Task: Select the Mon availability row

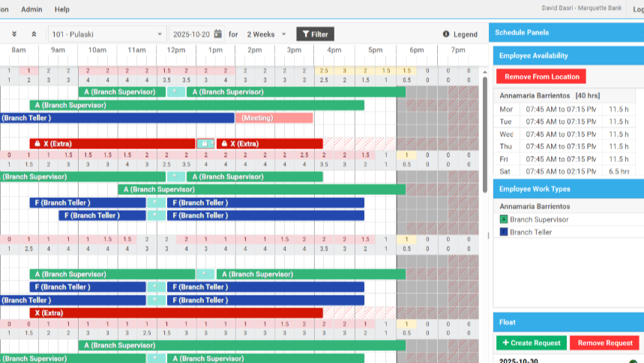Action: [565, 109]
